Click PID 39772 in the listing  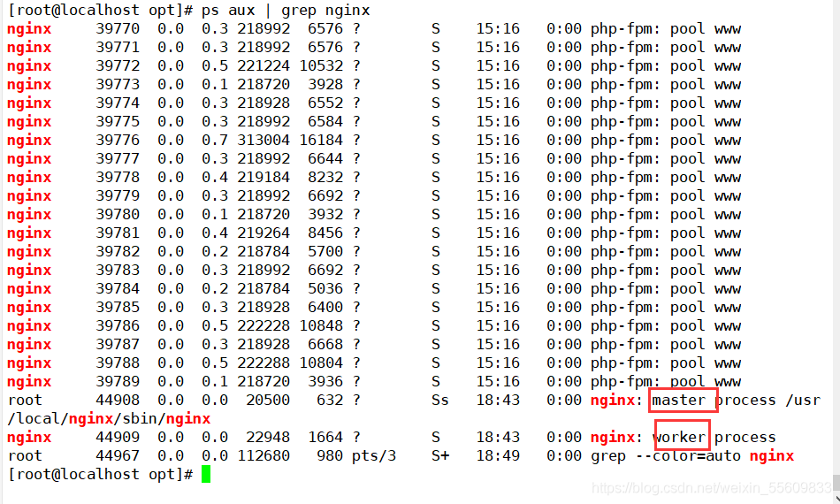(118, 66)
